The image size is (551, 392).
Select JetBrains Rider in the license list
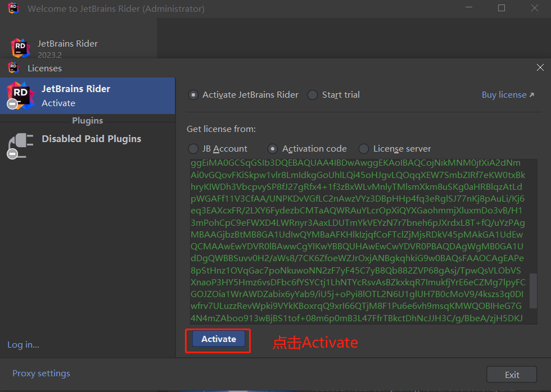point(88,95)
